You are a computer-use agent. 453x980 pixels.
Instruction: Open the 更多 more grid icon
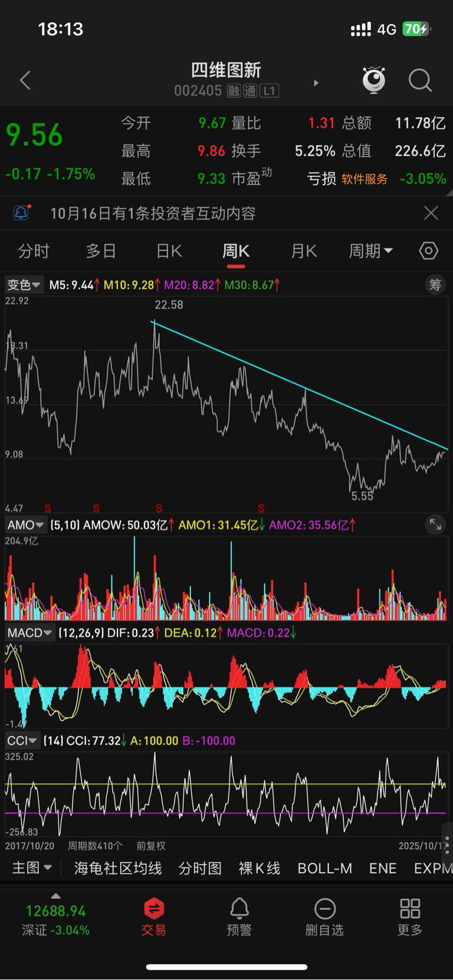[410, 917]
